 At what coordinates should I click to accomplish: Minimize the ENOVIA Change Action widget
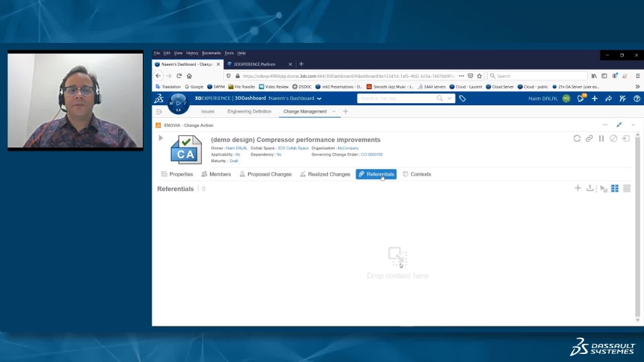(605, 125)
